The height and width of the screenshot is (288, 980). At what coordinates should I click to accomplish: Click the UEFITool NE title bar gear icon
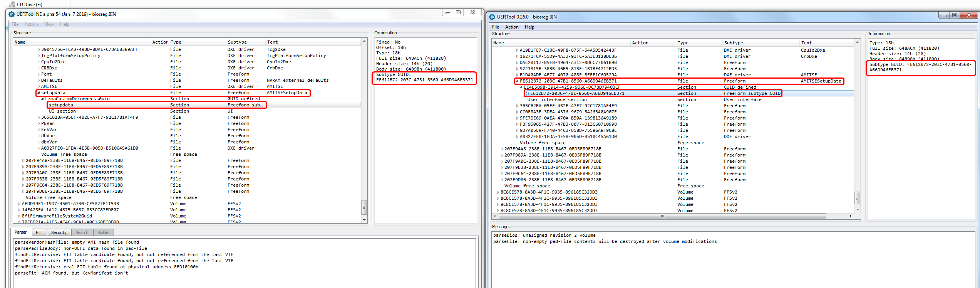click(12, 14)
